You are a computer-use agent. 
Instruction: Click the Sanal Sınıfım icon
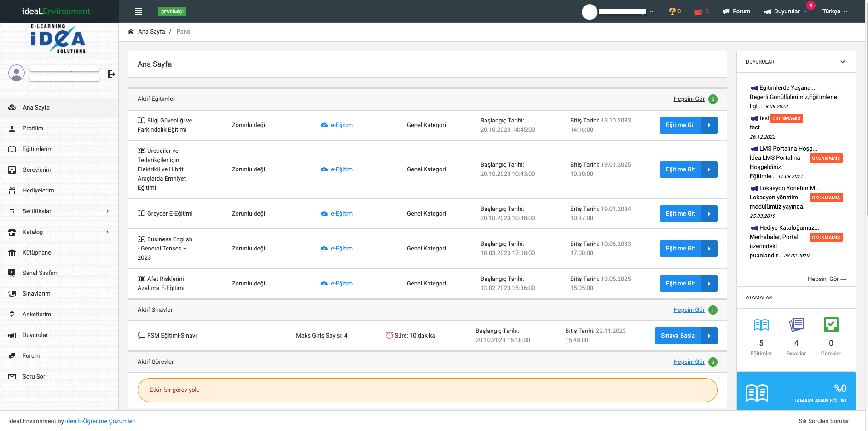coord(12,273)
